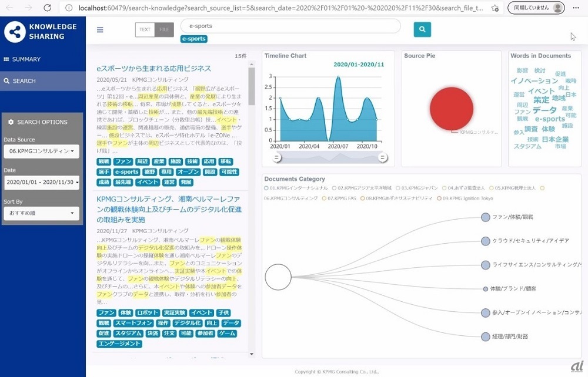Click the favorites star icon in address bar
Screen dimensions: 588x377
pos(495,8)
